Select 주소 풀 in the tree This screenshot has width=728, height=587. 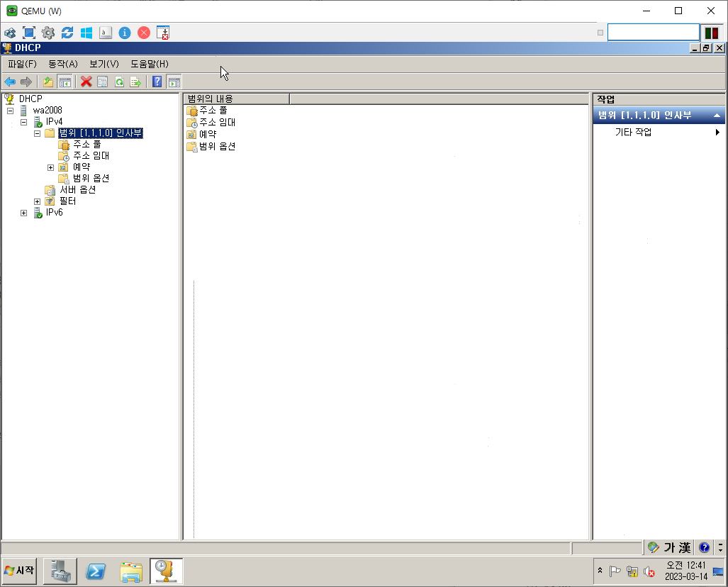pos(87,145)
